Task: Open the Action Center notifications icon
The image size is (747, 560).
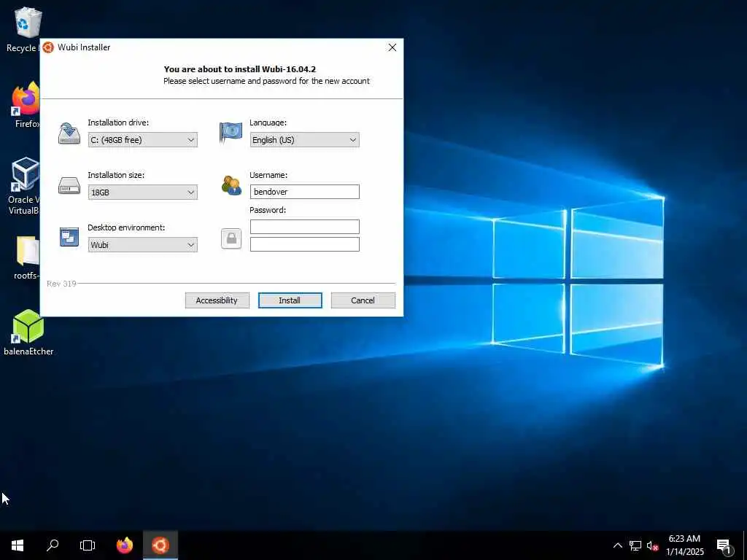Action: coord(724,545)
